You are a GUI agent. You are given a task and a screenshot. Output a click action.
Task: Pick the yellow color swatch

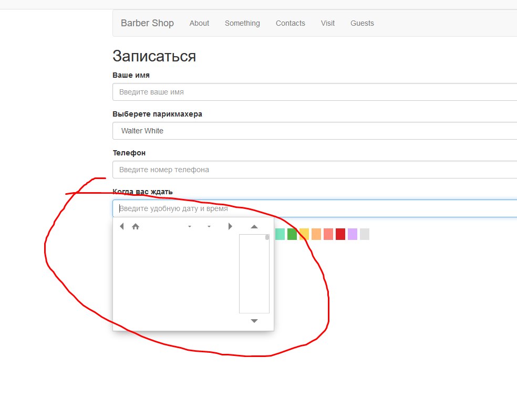pyautogui.click(x=304, y=234)
